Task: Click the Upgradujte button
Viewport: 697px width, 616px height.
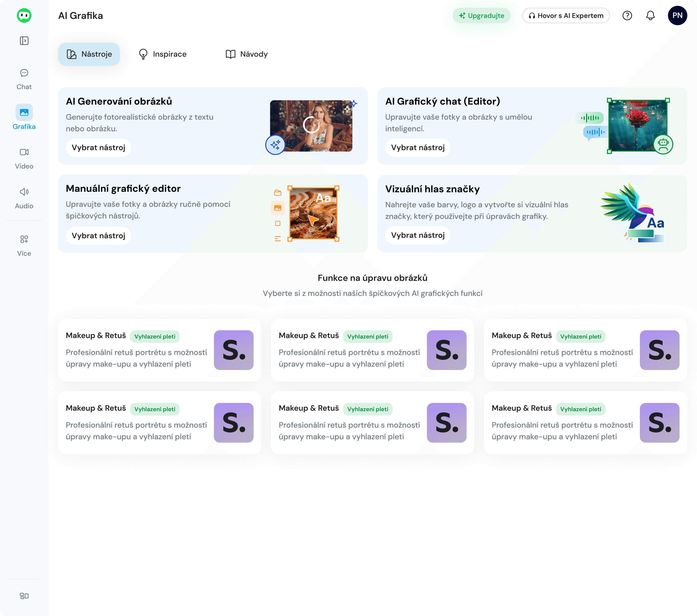Action: pos(481,15)
